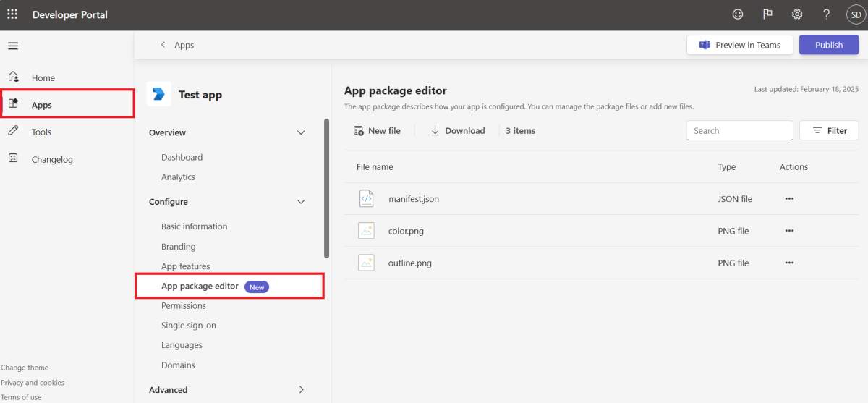Viewport: 868px width, 403px height.
Task: Click the flag icon in header
Action: click(x=767, y=14)
